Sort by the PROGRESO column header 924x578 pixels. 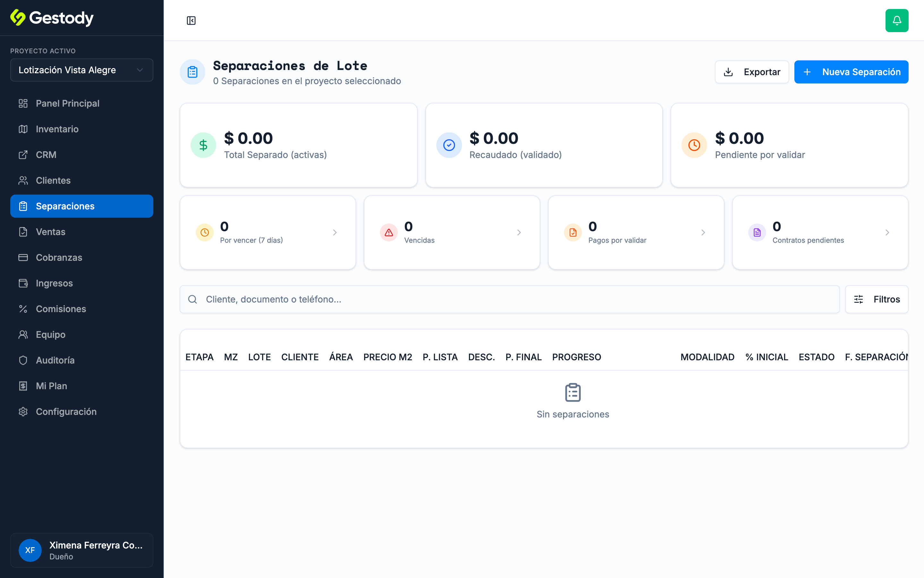(x=577, y=357)
